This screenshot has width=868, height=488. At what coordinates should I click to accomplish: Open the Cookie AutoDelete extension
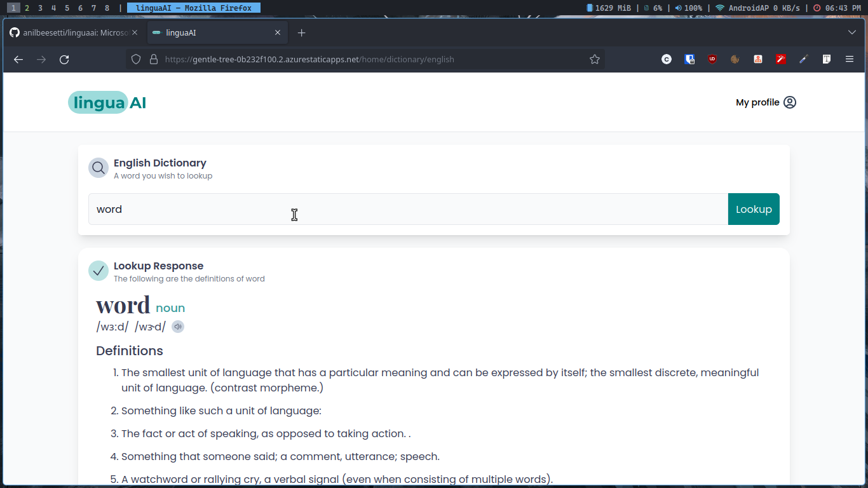735,59
